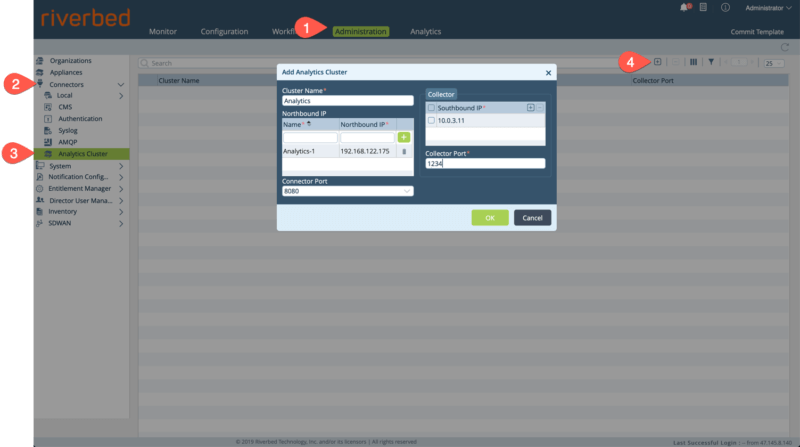
Task: Click the Entitlement Manager sidebar icon
Action: pos(40,188)
